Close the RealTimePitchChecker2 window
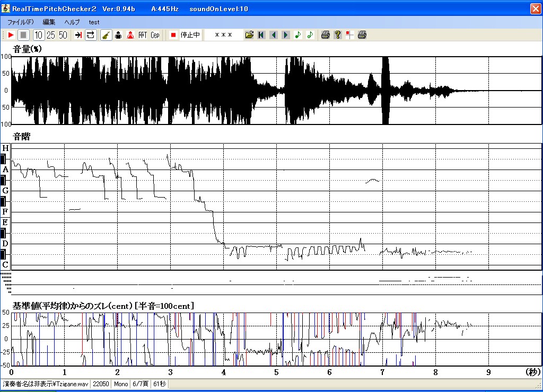The image size is (543, 392). [x=536, y=8]
